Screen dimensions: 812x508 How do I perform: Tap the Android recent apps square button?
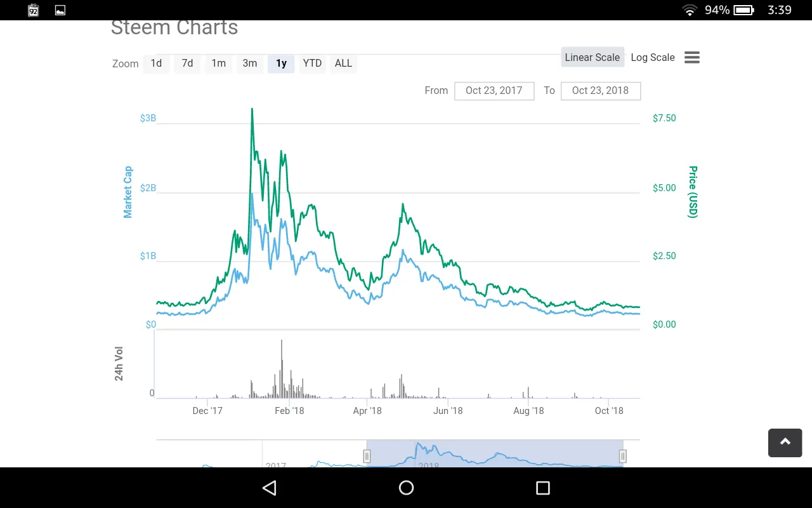[x=542, y=488]
